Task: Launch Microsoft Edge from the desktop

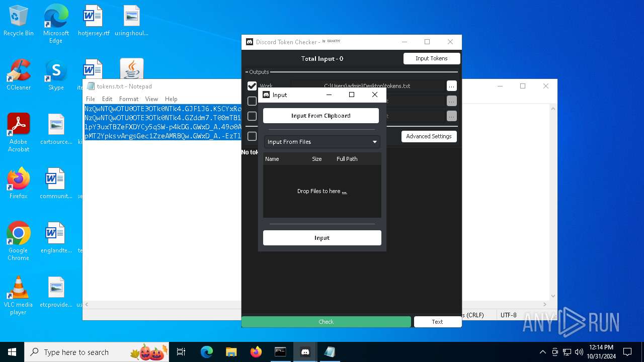Action: click(56, 24)
